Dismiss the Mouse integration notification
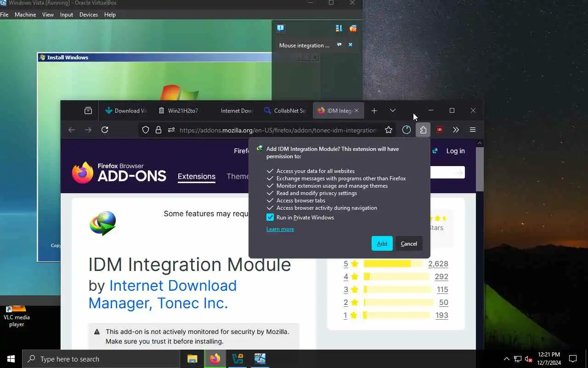The height and width of the screenshot is (368, 588). pos(351,45)
